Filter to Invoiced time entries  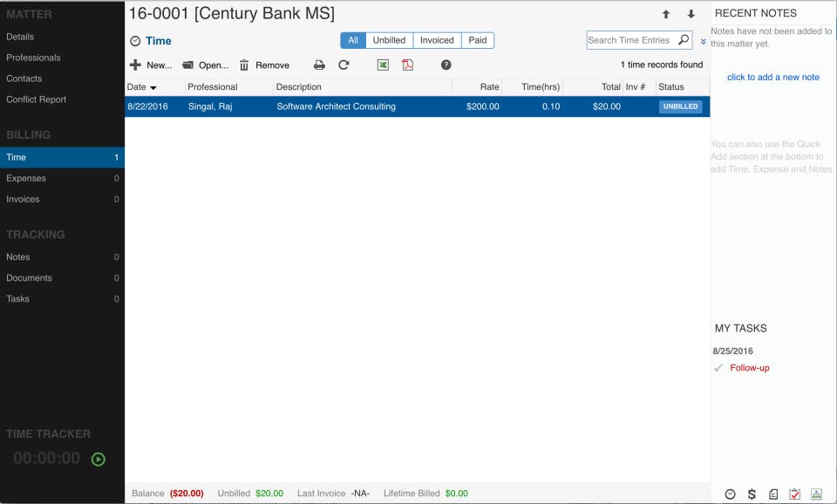437,40
